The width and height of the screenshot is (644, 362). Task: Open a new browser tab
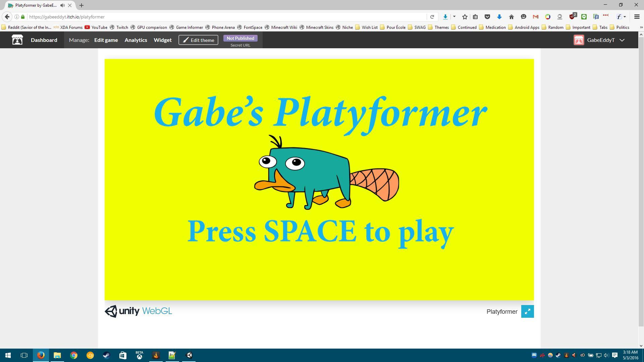(81, 5)
